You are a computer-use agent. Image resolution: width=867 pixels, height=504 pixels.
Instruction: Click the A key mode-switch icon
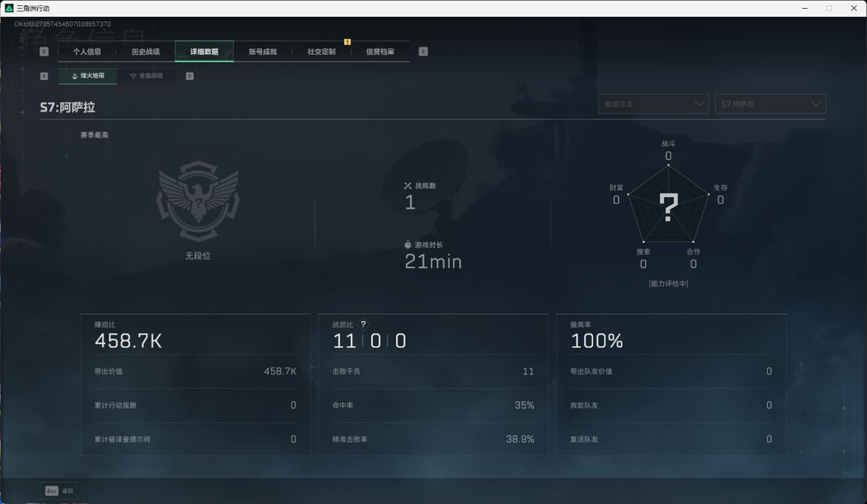click(44, 76)
